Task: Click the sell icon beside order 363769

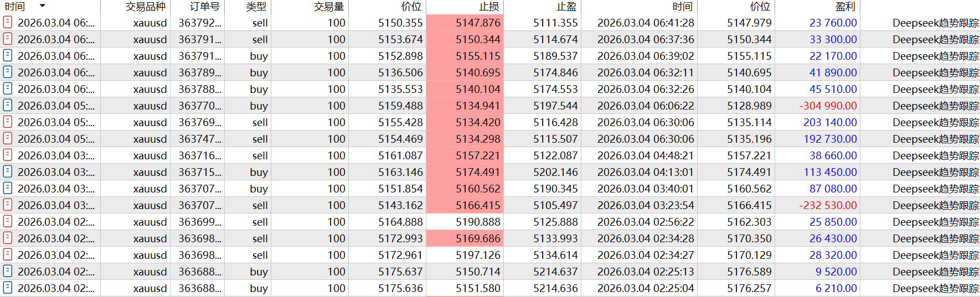Action: [x=8, y=122]
